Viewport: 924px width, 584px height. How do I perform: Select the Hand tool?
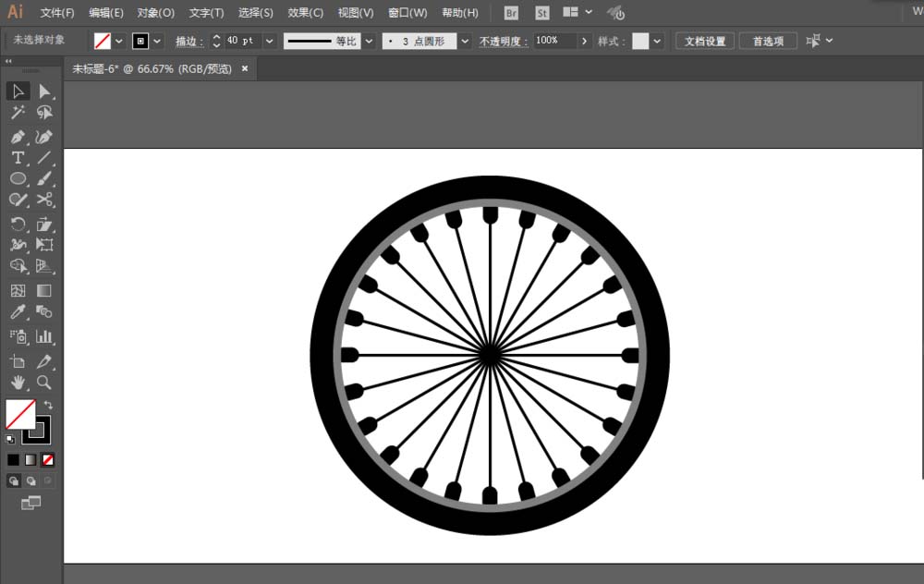(x=18, y=383)
